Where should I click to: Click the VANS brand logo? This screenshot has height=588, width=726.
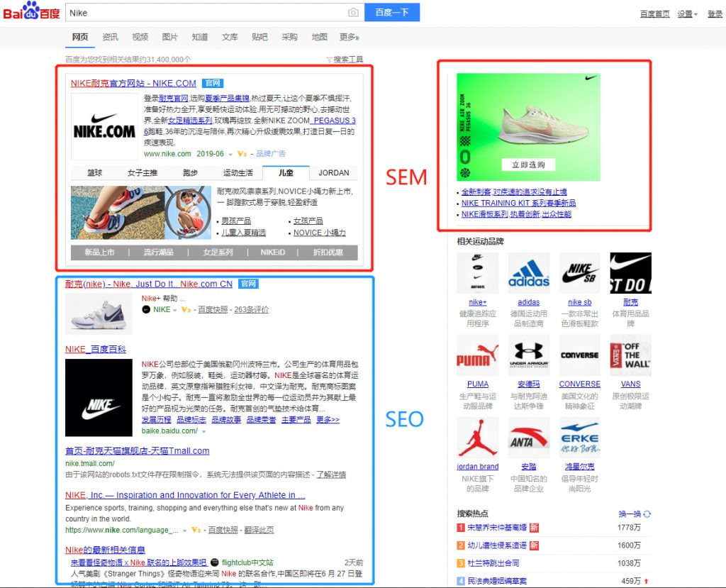click(630, 355)
